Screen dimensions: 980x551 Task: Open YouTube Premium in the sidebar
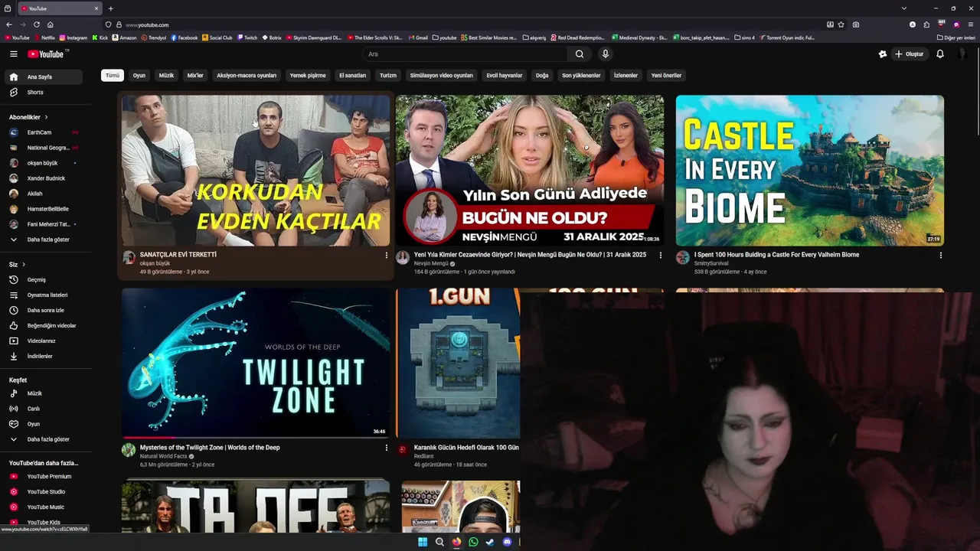tap(43, 476)
